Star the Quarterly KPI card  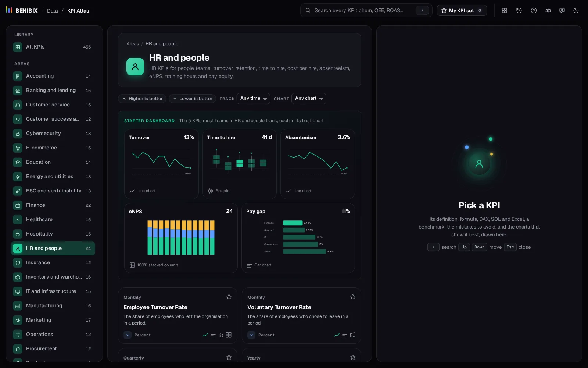229,357
